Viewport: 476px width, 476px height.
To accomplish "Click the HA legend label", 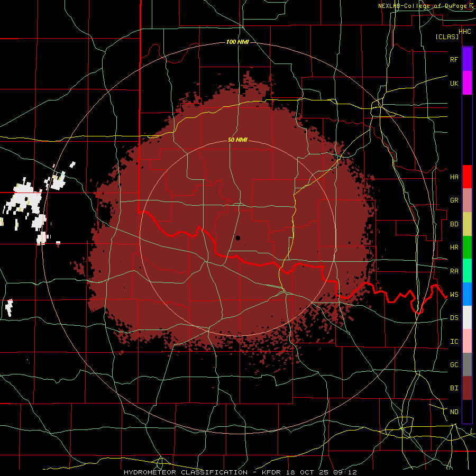I will [x=454, y=177].
